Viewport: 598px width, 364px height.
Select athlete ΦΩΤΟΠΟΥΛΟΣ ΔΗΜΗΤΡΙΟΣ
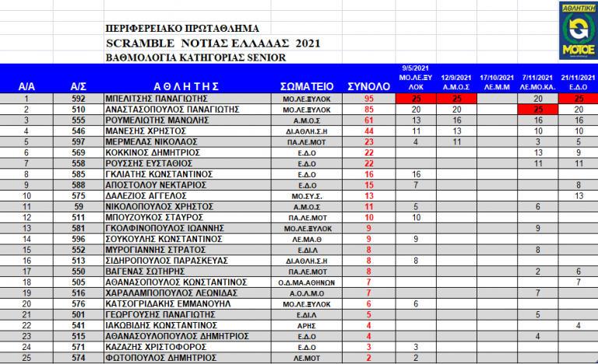pyautogui.click(x=160, y=358)
